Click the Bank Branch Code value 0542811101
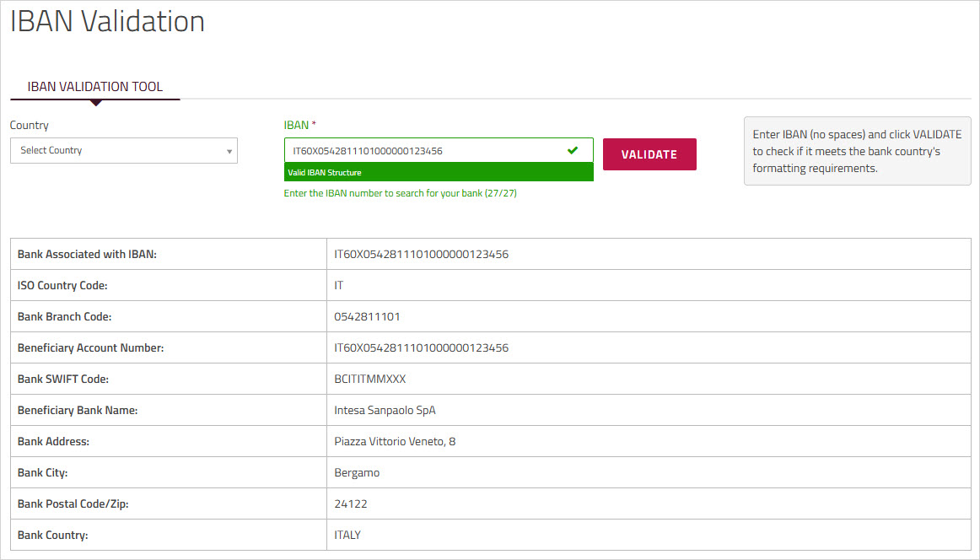Image resolution: width=980 pixels, height=560 pixels. 367,317
